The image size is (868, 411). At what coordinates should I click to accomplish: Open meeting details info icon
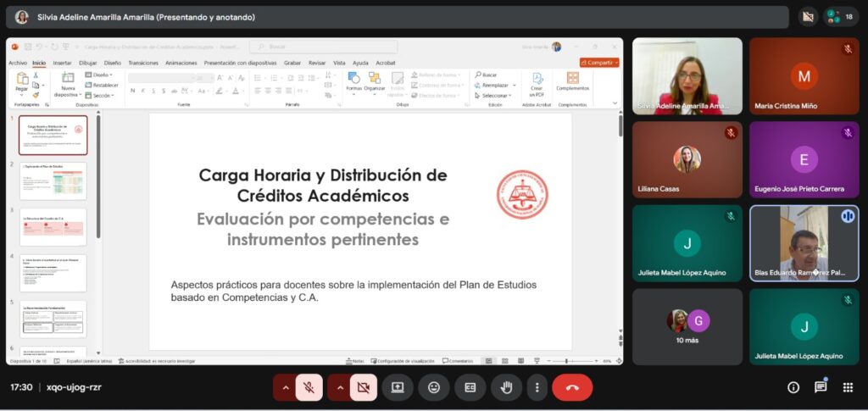793,387
